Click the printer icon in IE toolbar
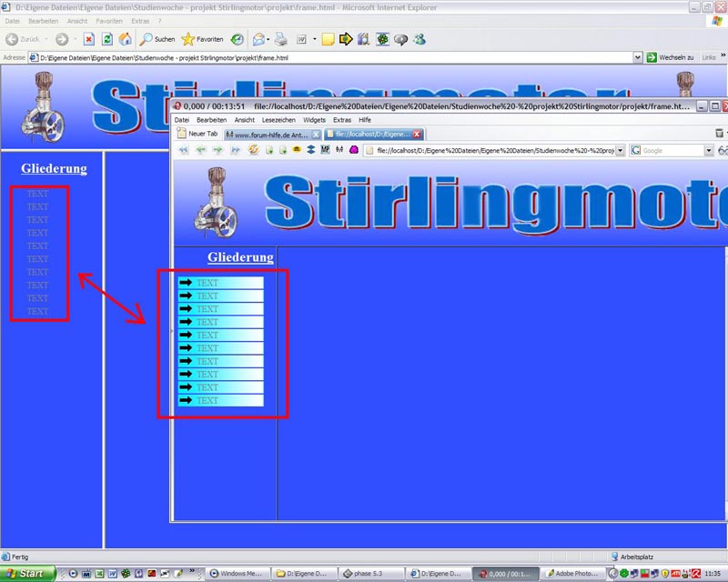The image size is (728, 582). point(281,39)
